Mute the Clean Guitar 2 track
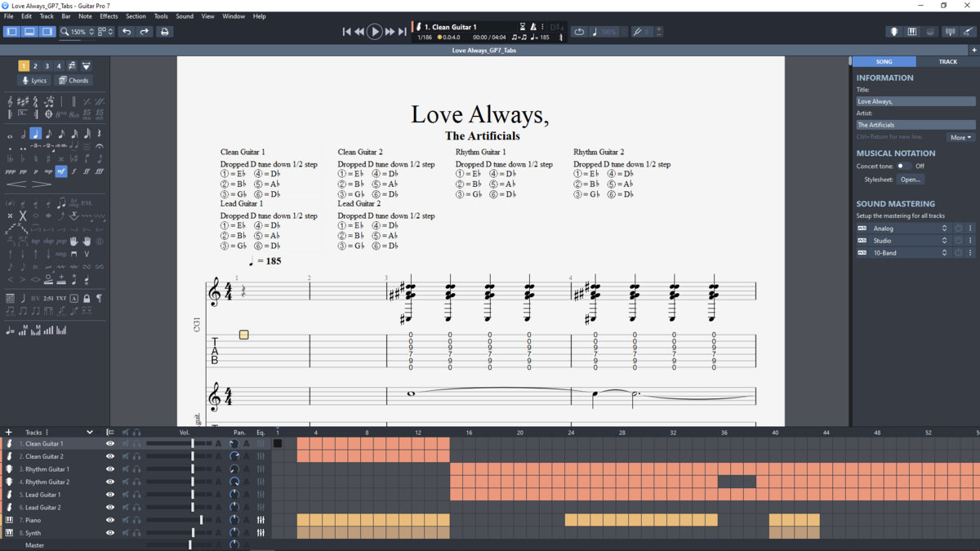This screenshot has height=551, width=980. point(126,456)
